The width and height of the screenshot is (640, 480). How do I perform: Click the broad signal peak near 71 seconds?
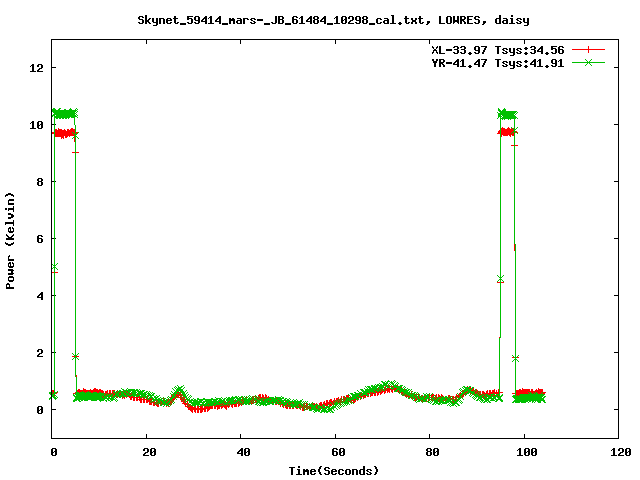coord(390,387)
